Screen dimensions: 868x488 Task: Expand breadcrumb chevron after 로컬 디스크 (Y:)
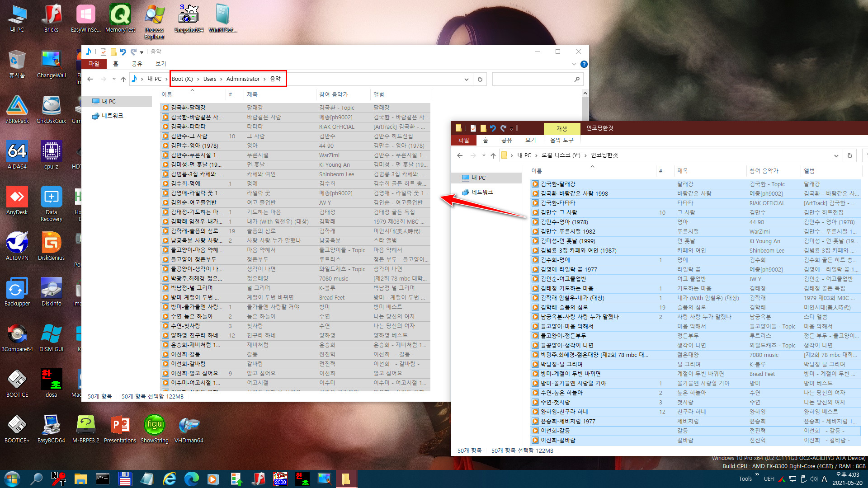(x=585, y=155)
